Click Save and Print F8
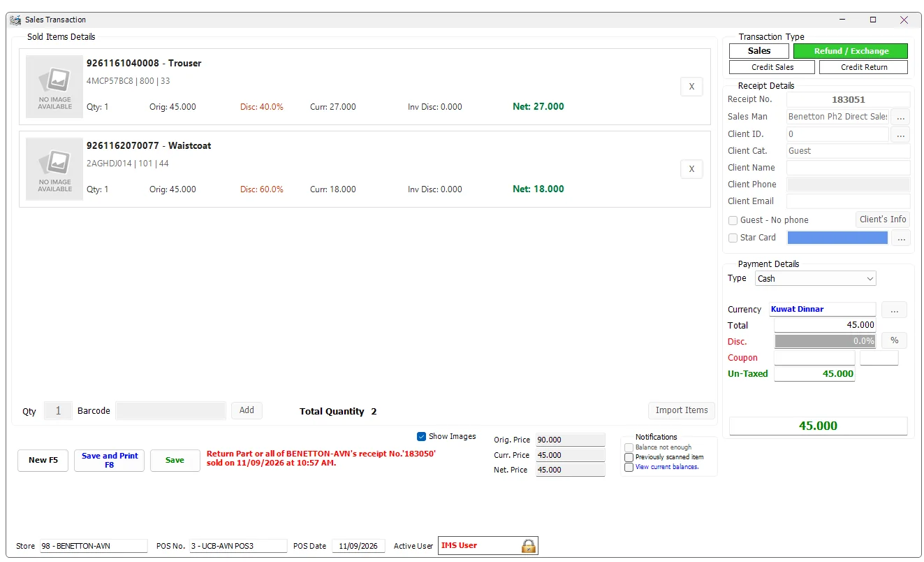This screenshot has width=924, height=562. [110, 460]
